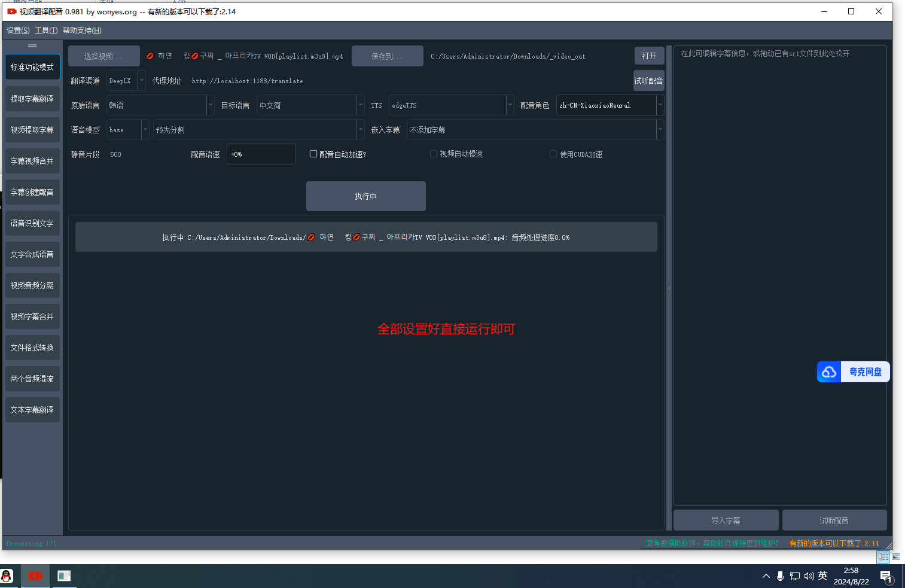905x588 pixels.
Task: Click the network tray icon
Action: coord(794,576)
